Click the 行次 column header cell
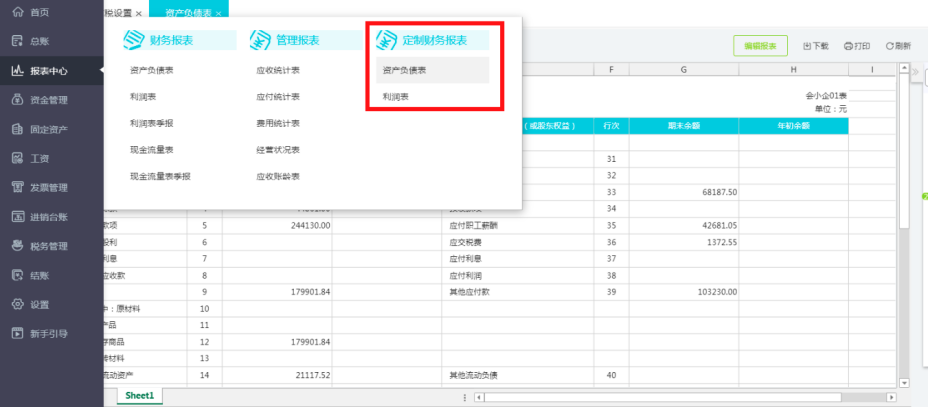This screenshot has height=408, width=928. (x=611, y=126)
